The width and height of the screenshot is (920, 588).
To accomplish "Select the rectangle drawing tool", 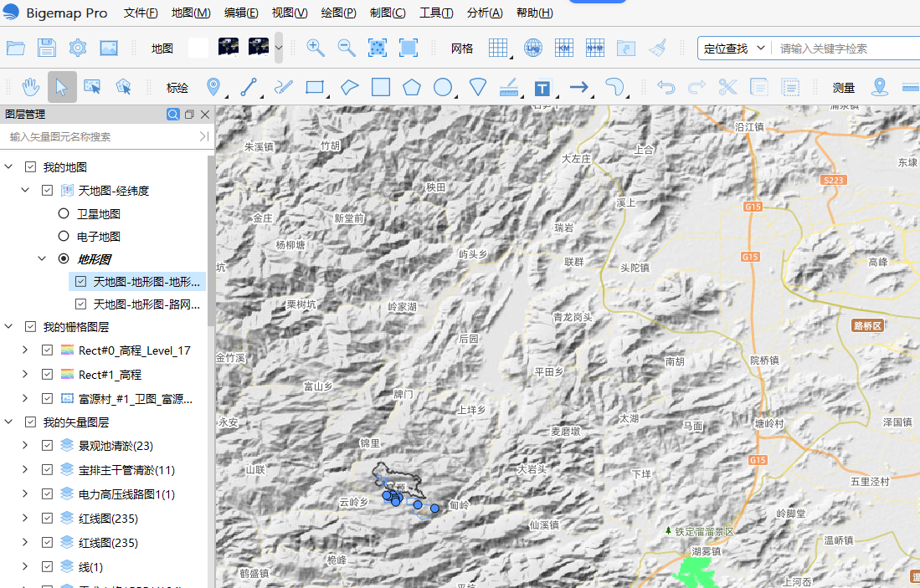I will 315,87.
